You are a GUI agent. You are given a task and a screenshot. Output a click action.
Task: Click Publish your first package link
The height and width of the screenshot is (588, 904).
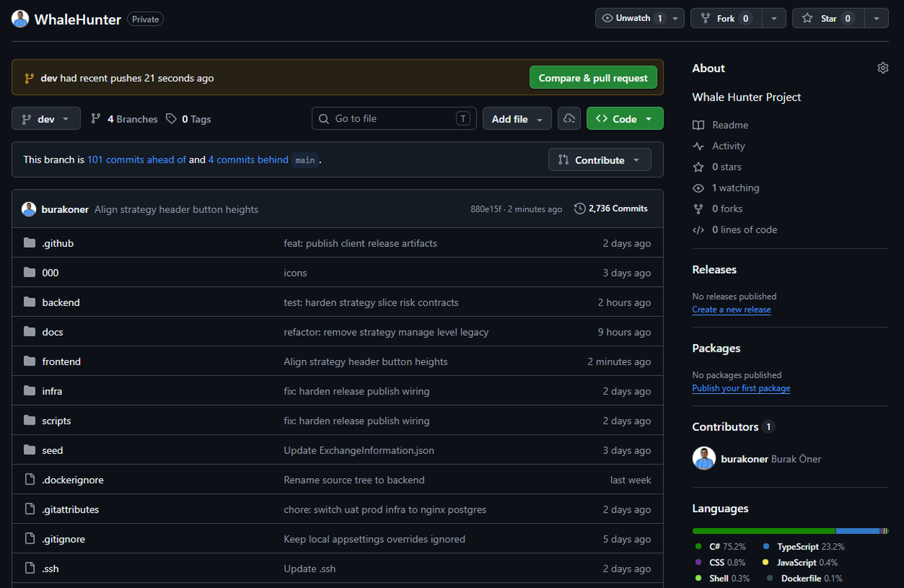pyautogui.click(x=741, y=388)
